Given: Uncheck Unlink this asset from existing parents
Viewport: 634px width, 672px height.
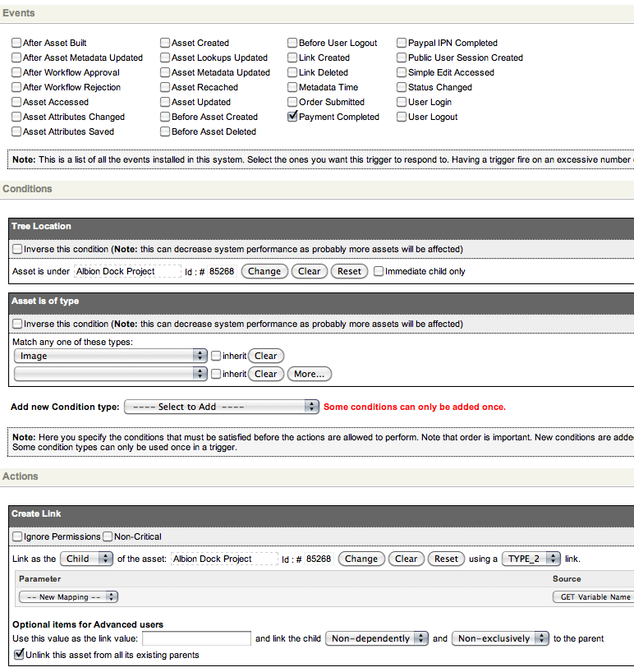Looking at the screenshot, I should [x=20, y=655].
